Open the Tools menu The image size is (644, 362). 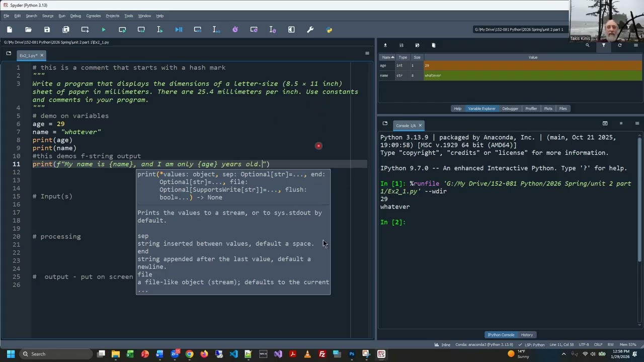pyautogui.click(x=129, y=16)
